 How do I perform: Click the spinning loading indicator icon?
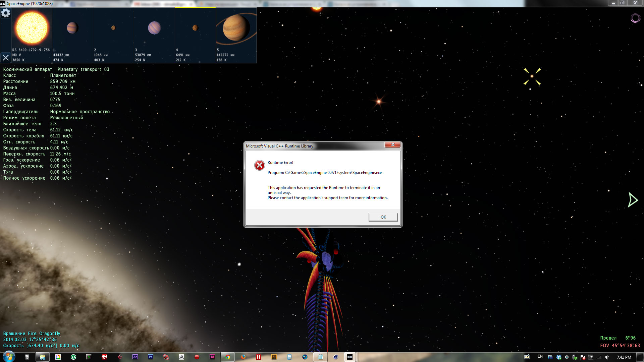635,18
